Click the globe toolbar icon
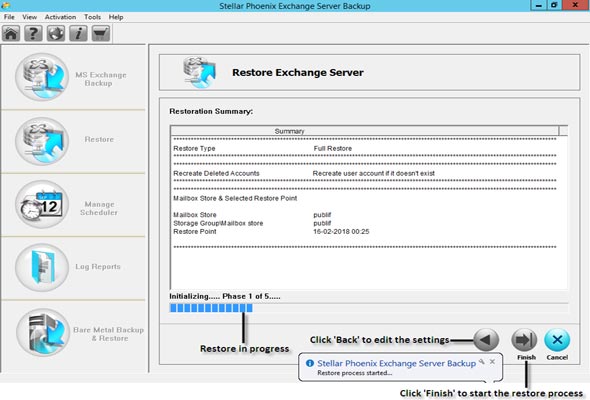This screenshot has width=590, height=400. click(x=56, y=33)
